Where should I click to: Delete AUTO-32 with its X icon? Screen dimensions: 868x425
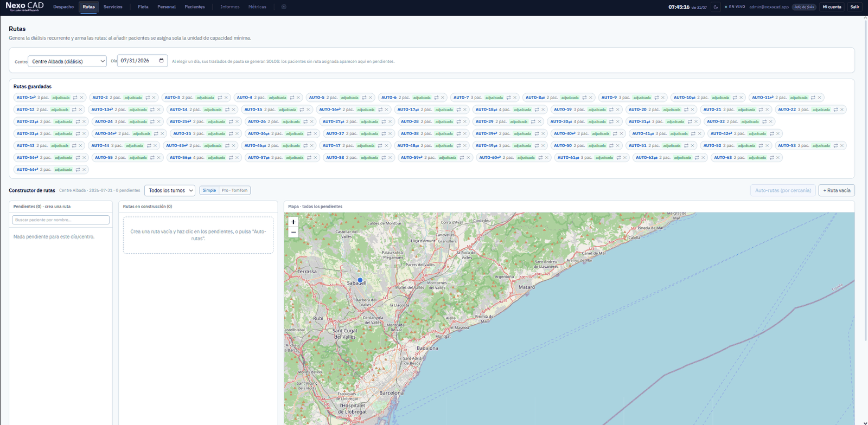[771, 121]
